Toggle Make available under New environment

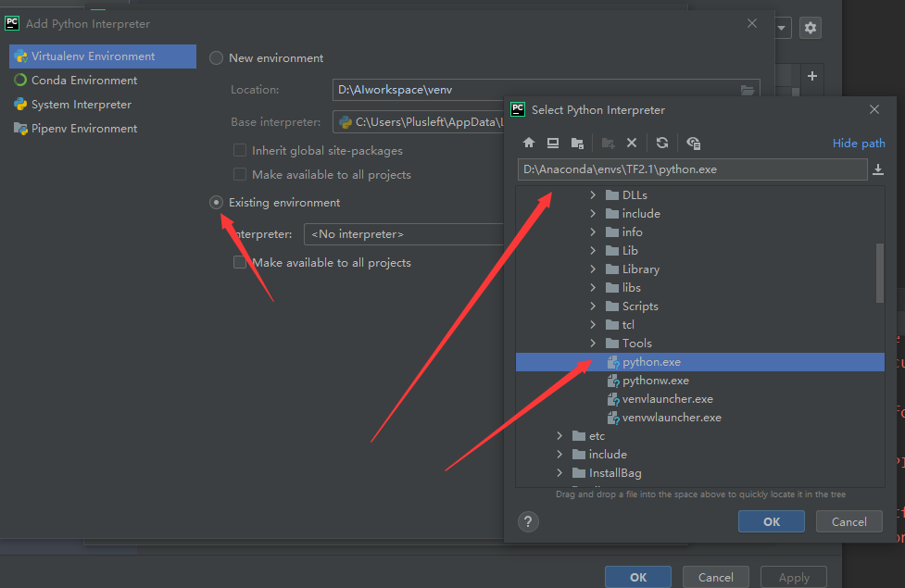tap(240, 174)
